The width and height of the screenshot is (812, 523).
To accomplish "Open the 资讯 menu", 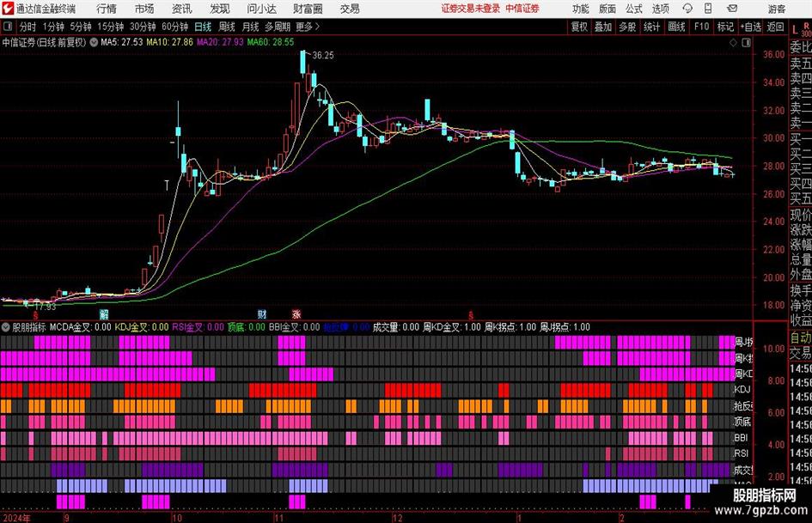I will pyautogui.click(x=182, y=9).
